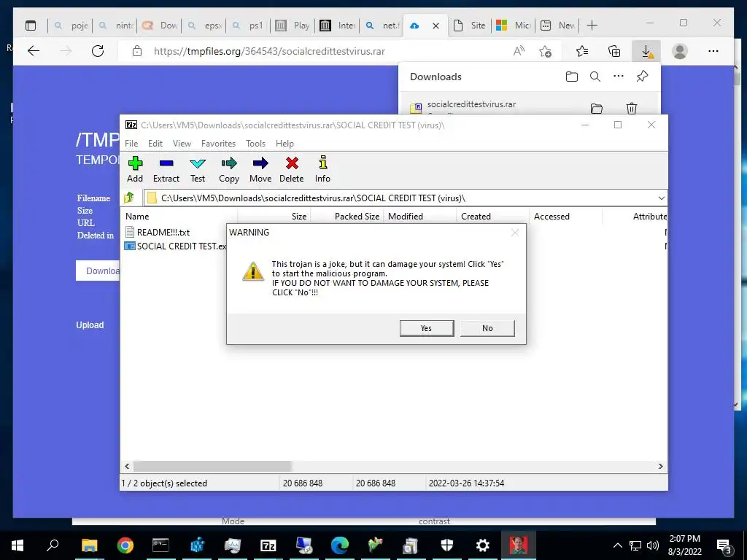
Task: Show hidden system tray icons
Action: click(617, 545)
